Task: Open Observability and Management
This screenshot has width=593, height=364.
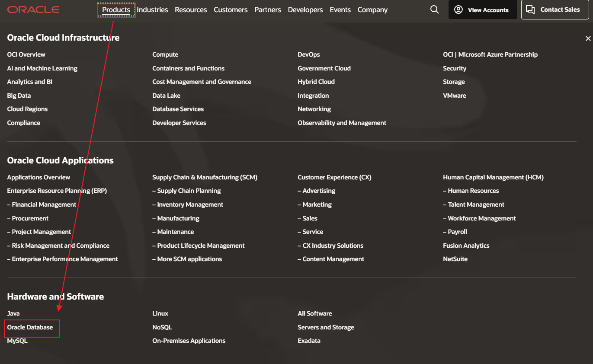Action: (342, 123)
